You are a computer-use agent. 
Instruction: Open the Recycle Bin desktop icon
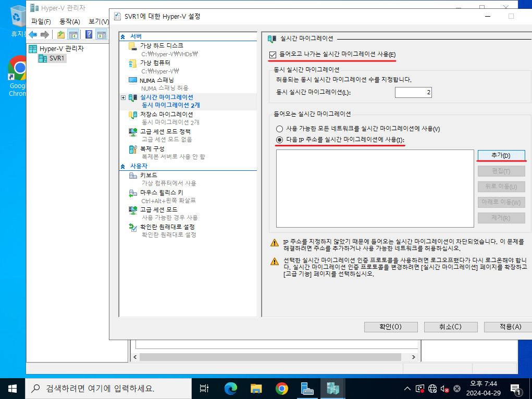pos(18,21)
